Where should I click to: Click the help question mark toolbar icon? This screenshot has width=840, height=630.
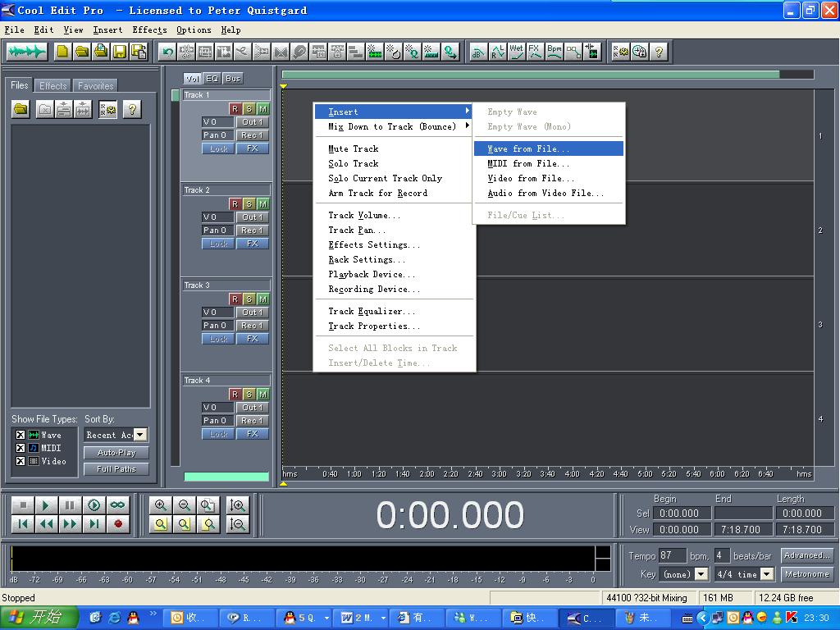[659, 52]
